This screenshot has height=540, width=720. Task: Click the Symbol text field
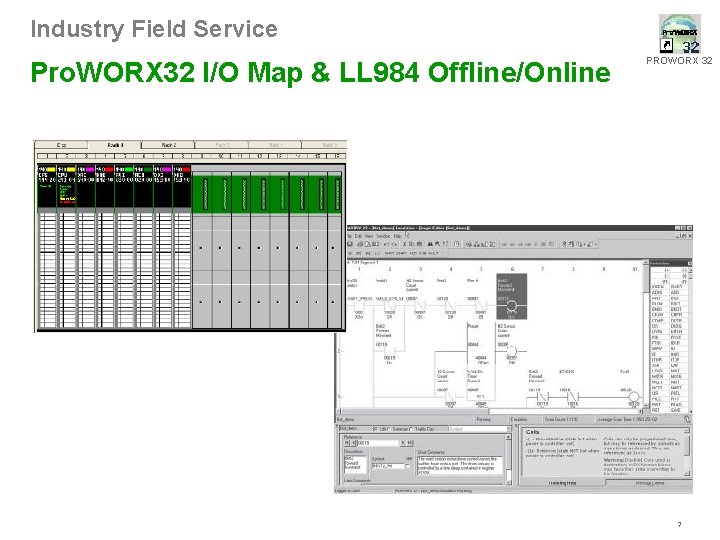[387, 466]
